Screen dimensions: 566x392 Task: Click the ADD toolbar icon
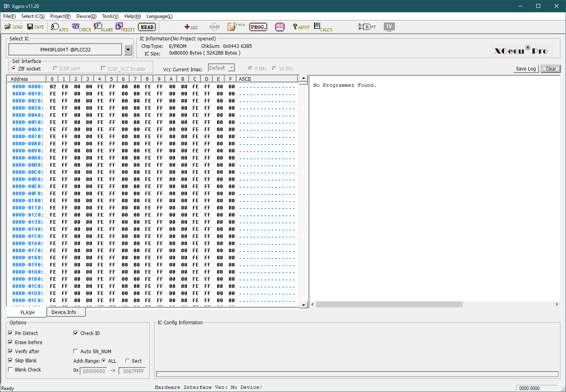(191, 27)
